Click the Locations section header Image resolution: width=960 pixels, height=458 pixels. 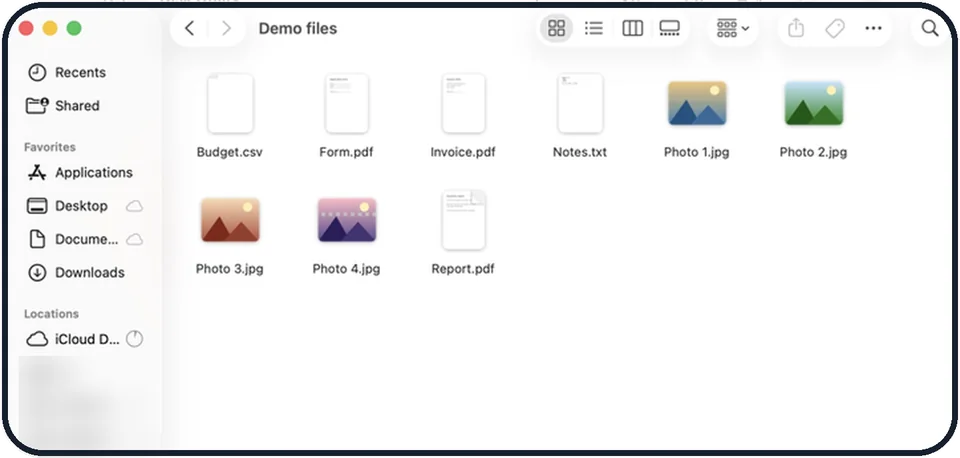pyautogui.click(x=51, y=313)
